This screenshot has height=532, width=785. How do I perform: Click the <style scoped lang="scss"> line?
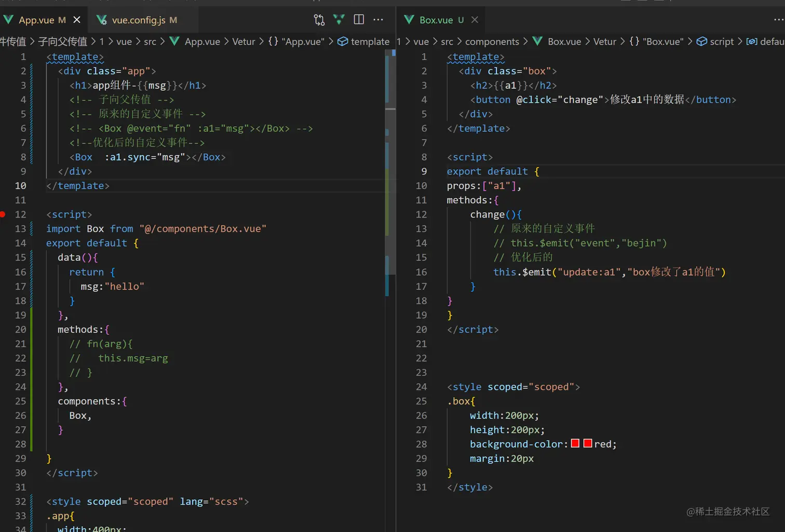pos(147,501)
